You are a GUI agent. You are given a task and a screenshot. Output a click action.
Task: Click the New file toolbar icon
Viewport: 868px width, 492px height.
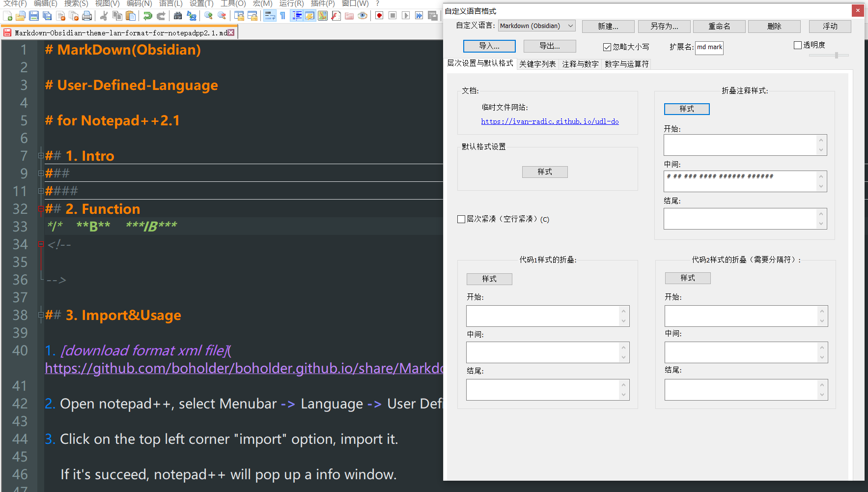[x=7, y=16]
